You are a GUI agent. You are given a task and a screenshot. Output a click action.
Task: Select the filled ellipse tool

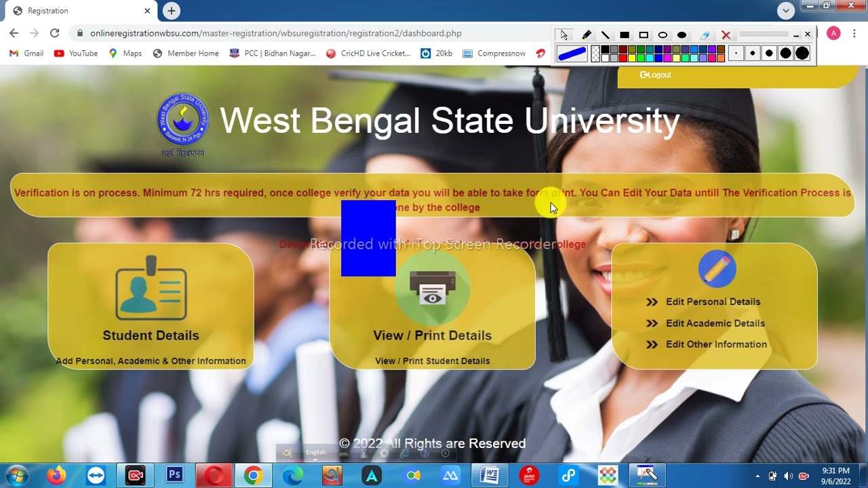coord(682,35)
